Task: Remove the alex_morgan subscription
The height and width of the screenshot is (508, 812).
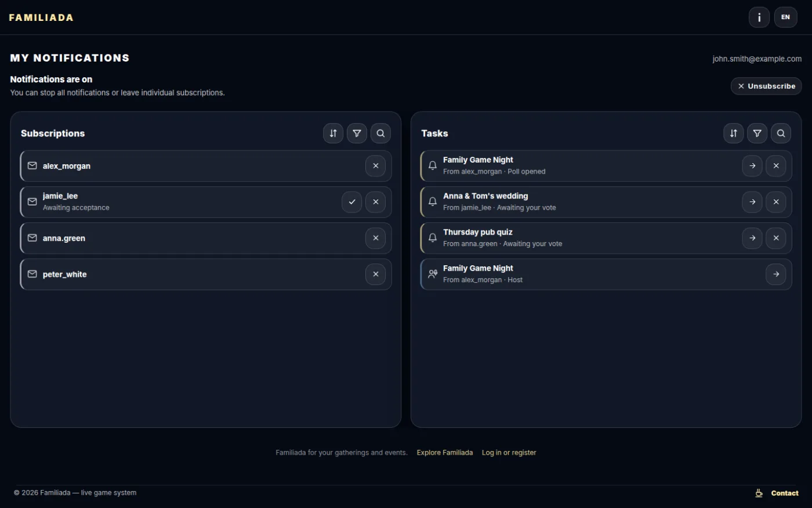Action: tap(375, 166)
